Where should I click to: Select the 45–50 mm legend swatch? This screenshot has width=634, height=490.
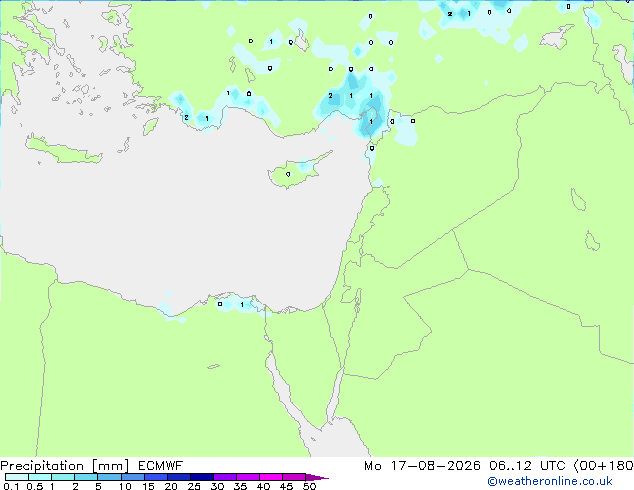click(294, 477)
